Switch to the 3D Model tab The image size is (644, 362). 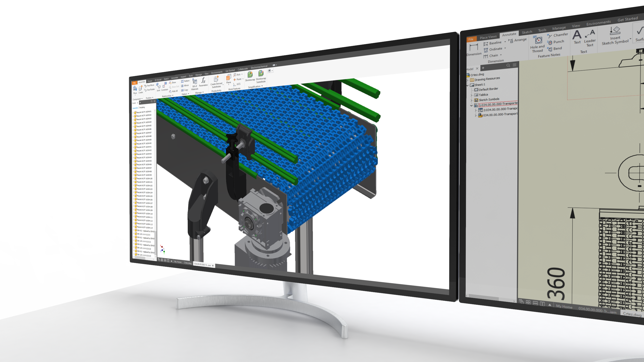pyautogui.click(x=158, y=80)
